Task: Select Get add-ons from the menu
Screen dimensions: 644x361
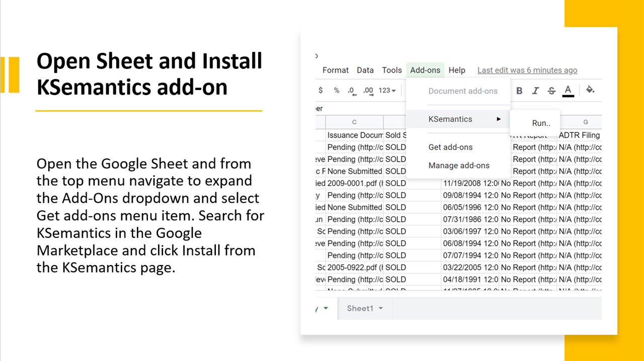Action: click(450, 147)
